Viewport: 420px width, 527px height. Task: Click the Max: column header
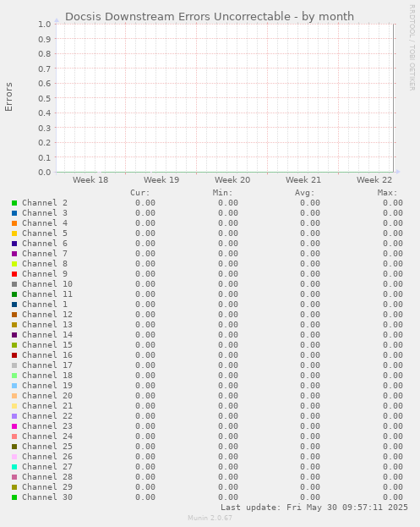tap(387, 193)
